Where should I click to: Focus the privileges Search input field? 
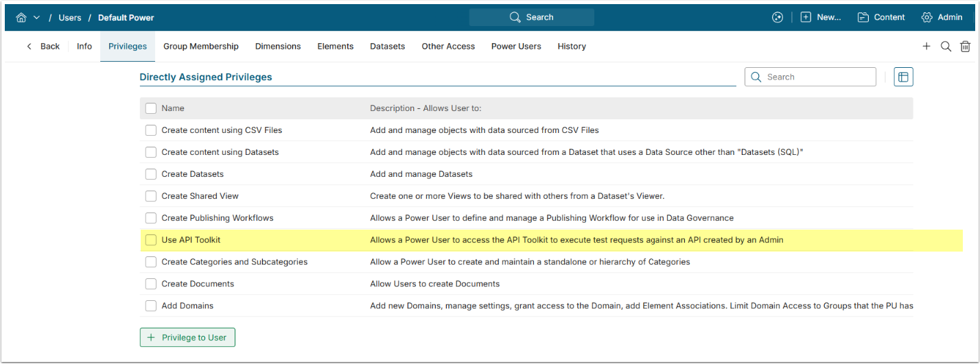click(817, 77)
